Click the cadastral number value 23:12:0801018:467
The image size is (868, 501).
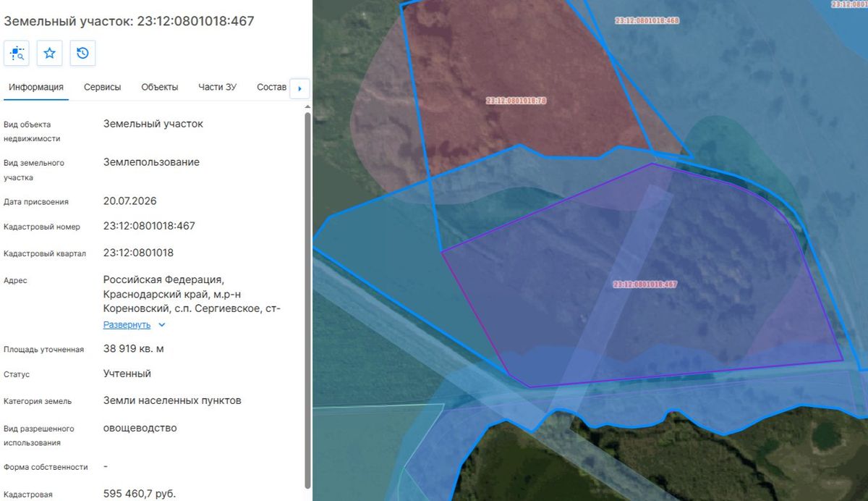(x=149, y=226)
